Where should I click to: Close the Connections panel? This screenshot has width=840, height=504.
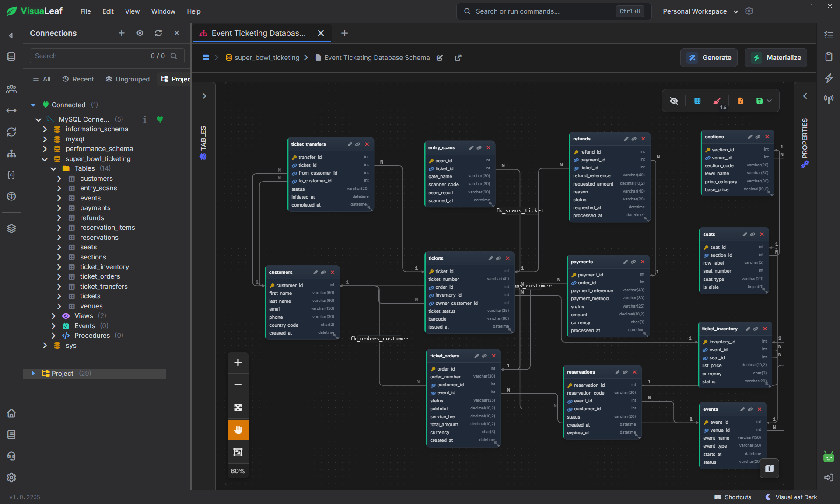[x=177, y=33]
